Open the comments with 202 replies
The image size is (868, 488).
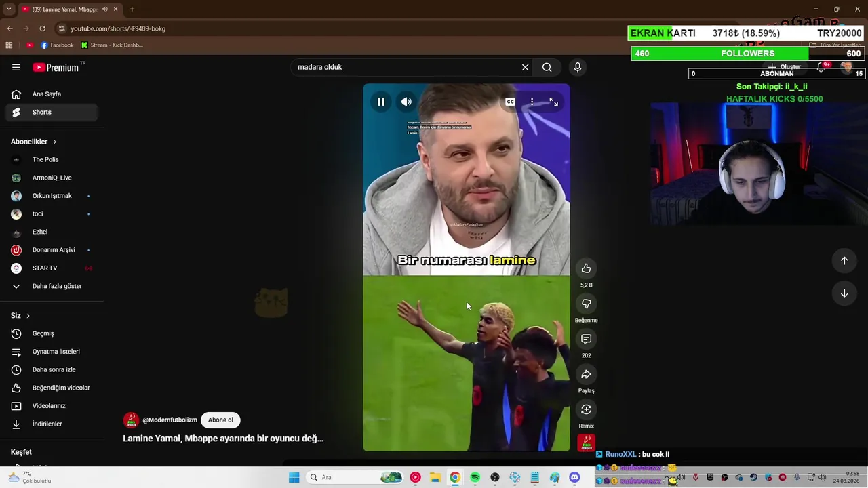coord(586,339)
